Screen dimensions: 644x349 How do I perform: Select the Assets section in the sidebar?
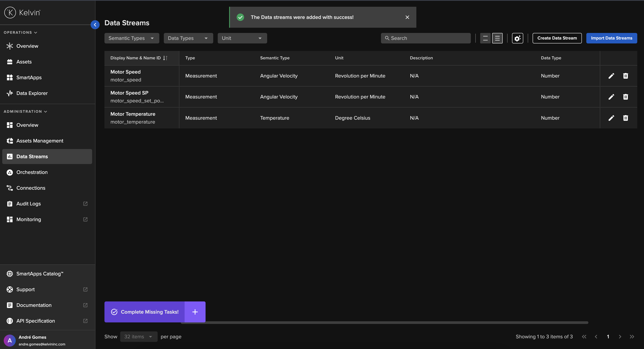pos(24,61)
